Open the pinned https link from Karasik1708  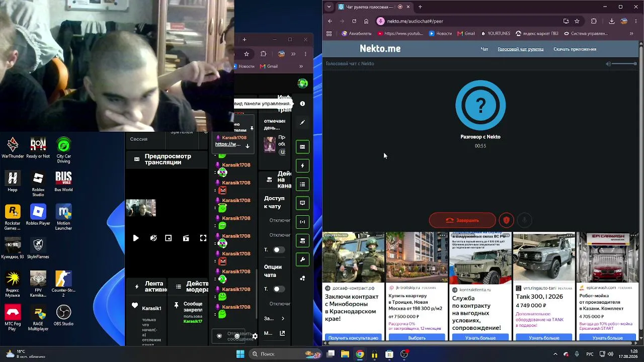228,144
